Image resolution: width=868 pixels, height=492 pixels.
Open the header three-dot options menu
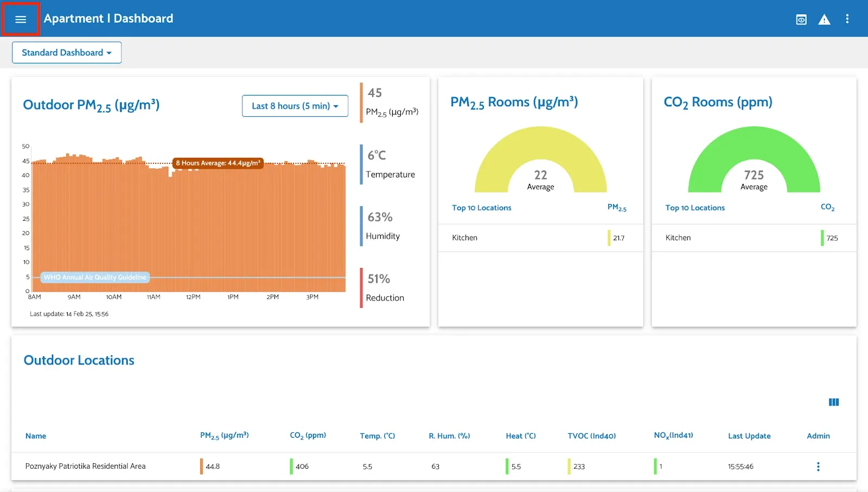(x=847, y=19)
